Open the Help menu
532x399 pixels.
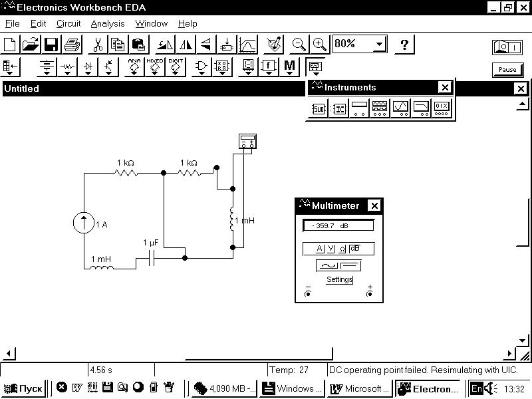188,24
